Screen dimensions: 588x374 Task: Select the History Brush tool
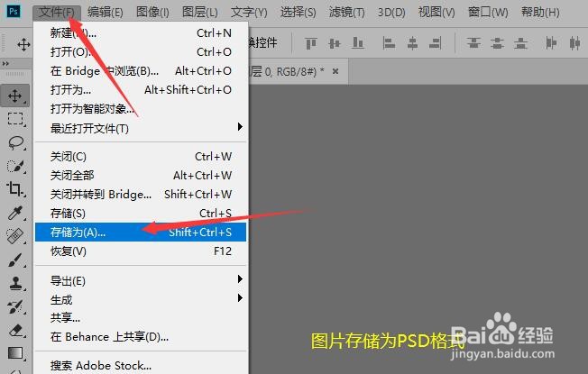pos(15,306)
